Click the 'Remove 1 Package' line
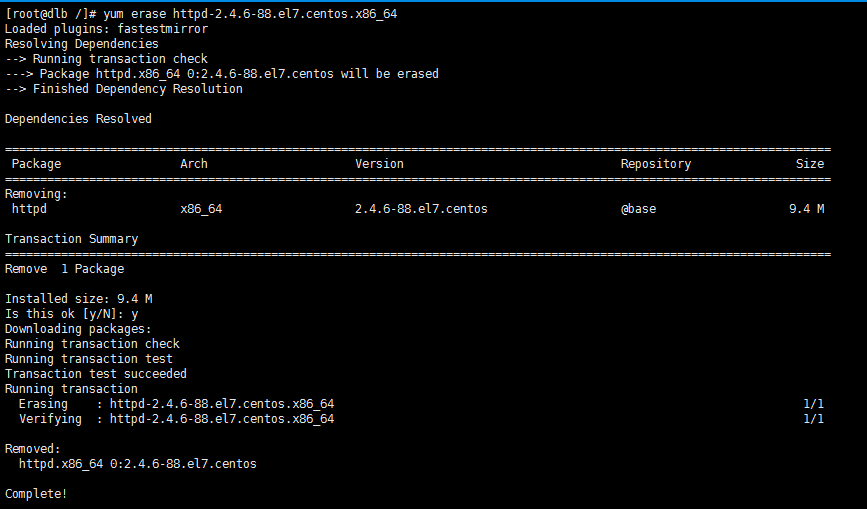Screen dimensions: 867x509 [x=65, y=269]
